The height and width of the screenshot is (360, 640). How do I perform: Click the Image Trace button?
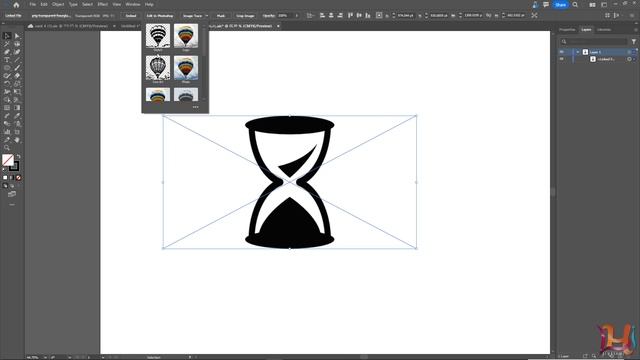click(x=192, y=16)
